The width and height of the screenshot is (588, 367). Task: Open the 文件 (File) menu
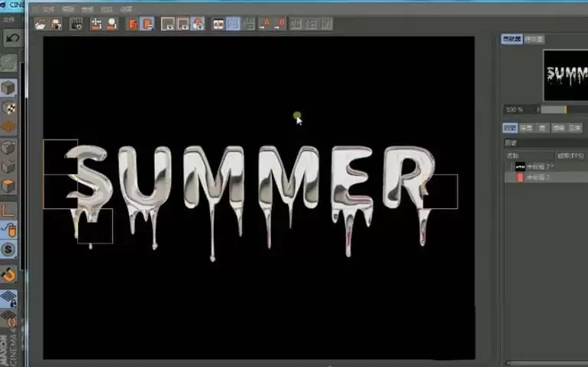(48, 9)
